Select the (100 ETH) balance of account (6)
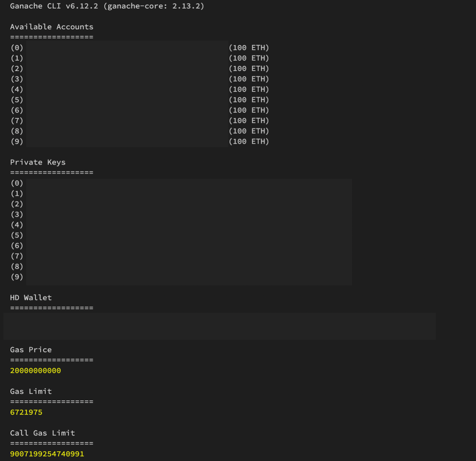The width and height of the screenshot is (476, 461). 249,110
